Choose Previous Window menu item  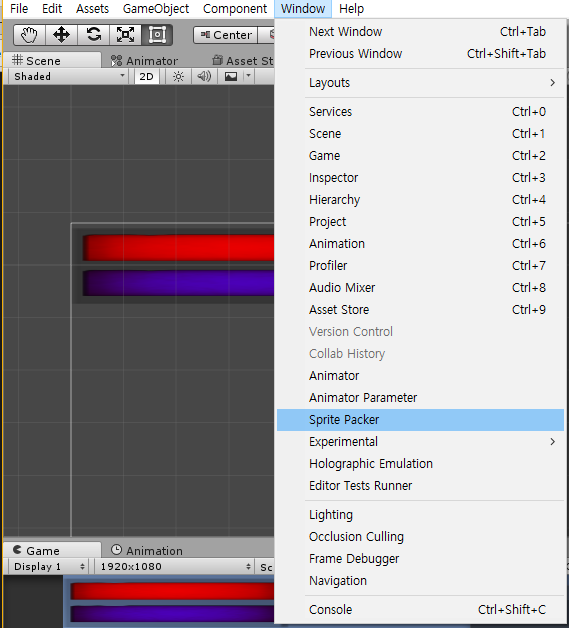click(420, 54)
